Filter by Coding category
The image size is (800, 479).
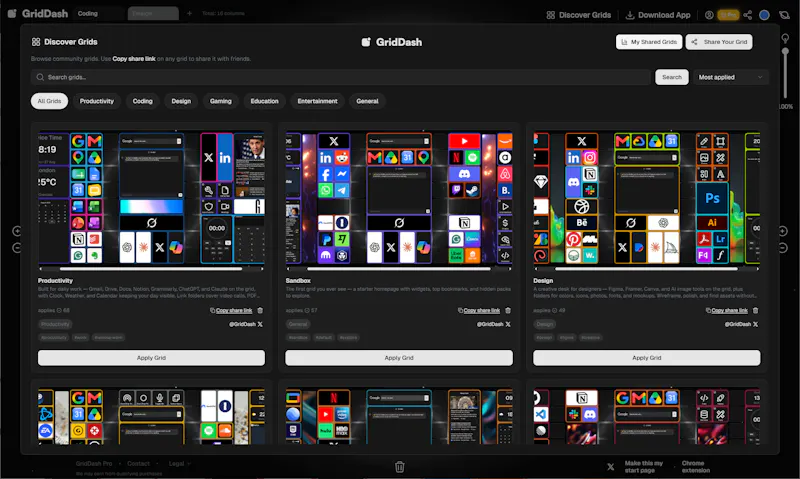click(x=142, y=101)
